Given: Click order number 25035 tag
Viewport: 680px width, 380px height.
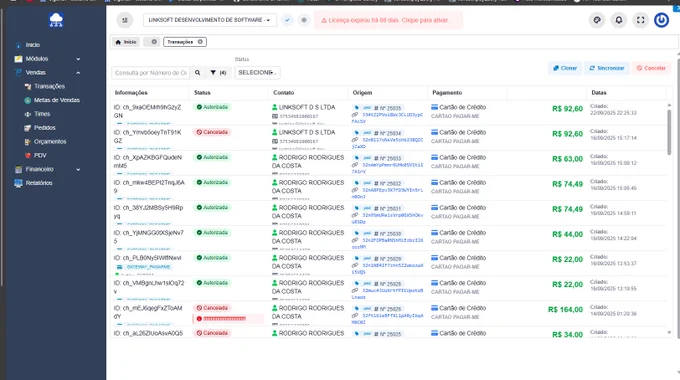Looking at the screenshot, I should [x=388, y=108].
